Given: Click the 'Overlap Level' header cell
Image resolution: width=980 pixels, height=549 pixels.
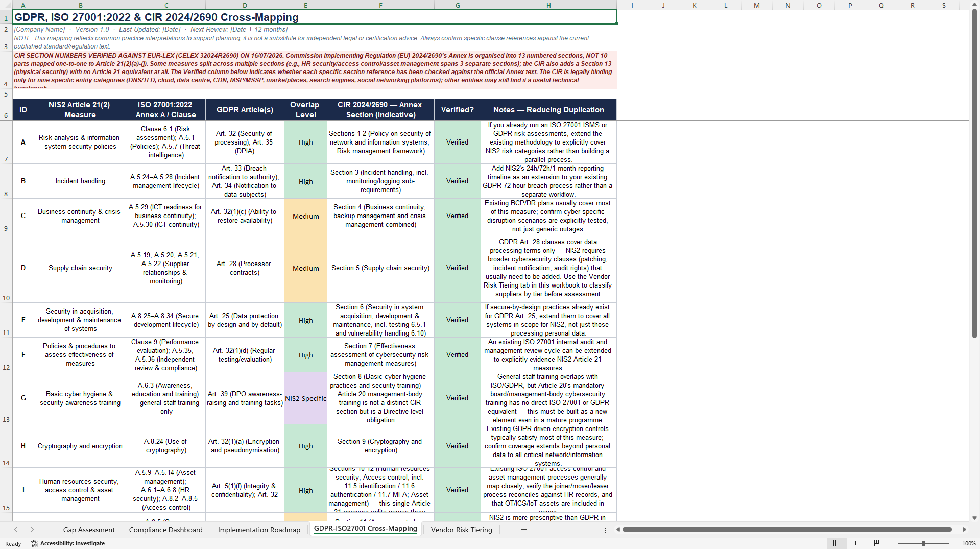Looking at the screenshot, I should 305,110.
